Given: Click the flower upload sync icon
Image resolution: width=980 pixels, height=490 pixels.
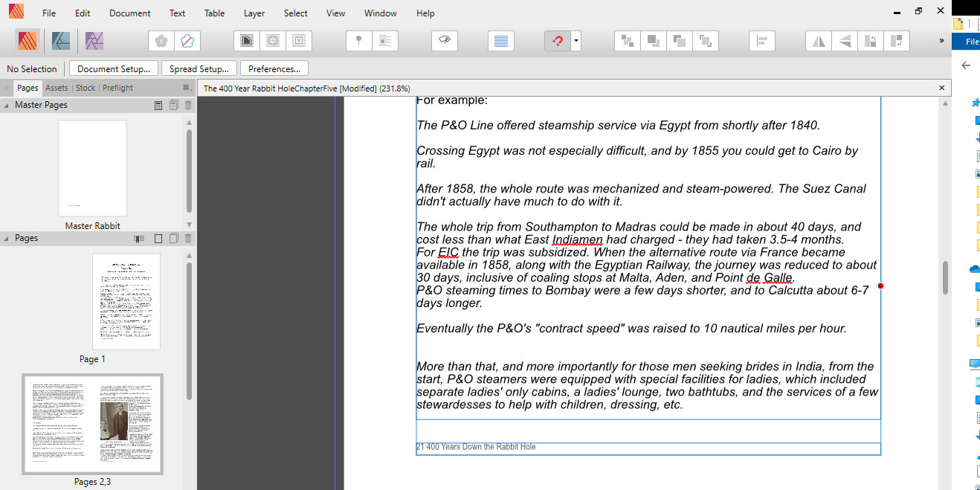Looking at the screenshot, I should pyautogui.click(x=161, y=41).
